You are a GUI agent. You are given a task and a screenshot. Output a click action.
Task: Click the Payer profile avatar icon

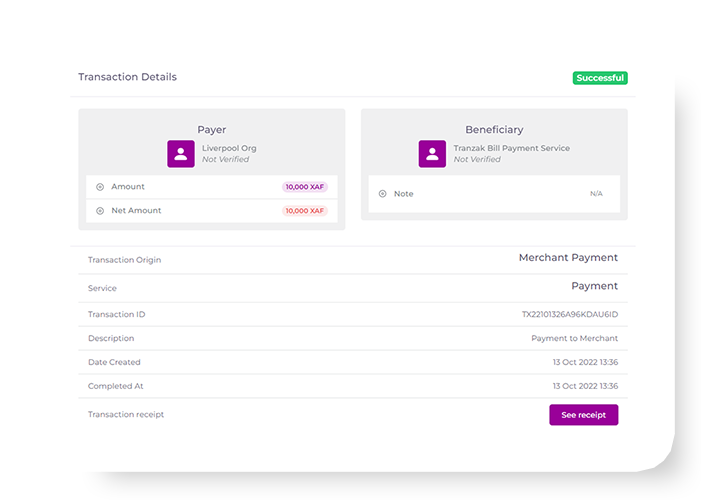tap(181, 153)
